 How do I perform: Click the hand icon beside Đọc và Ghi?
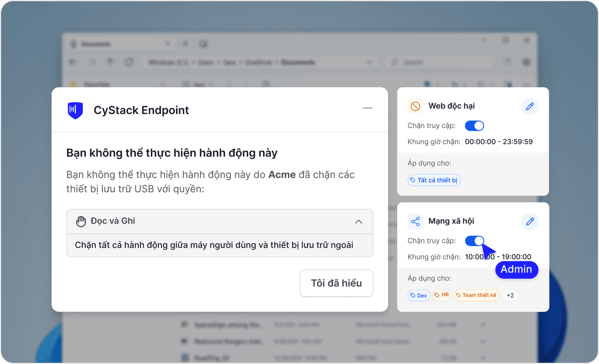pos(81,221)
